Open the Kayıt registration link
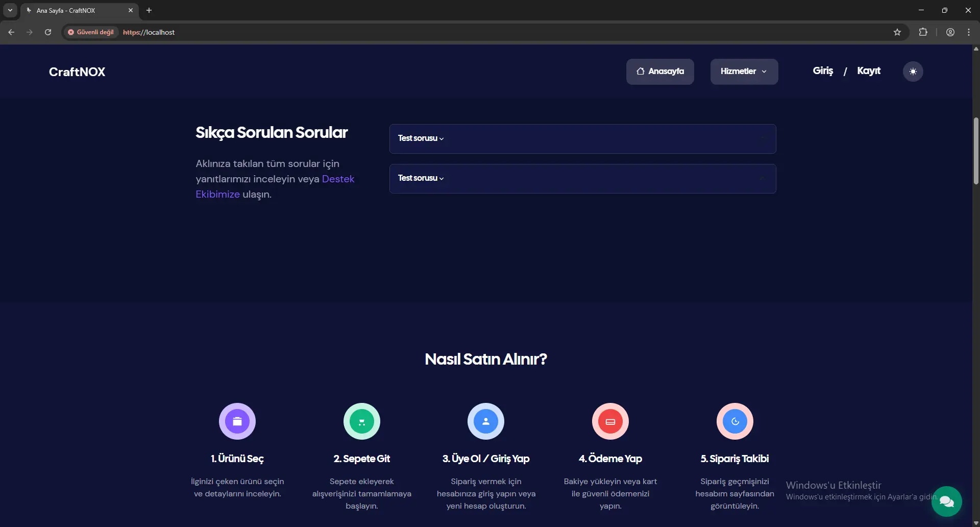 pyautogui.click(x=869, y=71)
